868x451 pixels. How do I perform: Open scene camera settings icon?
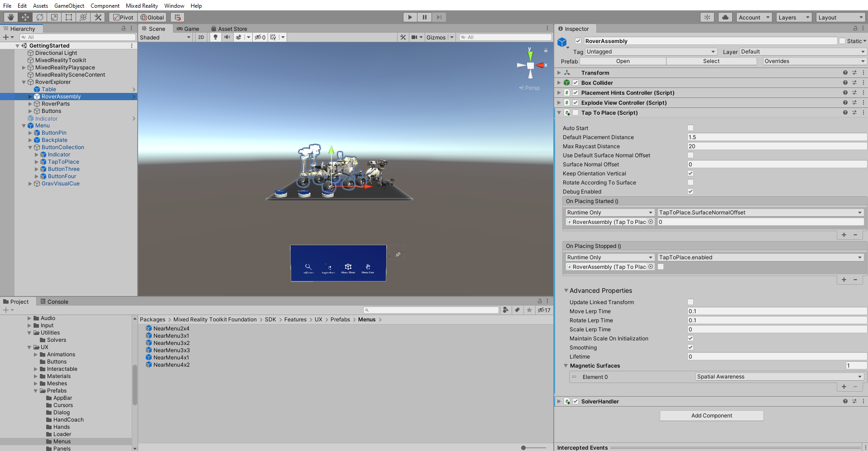click(414, 37)
